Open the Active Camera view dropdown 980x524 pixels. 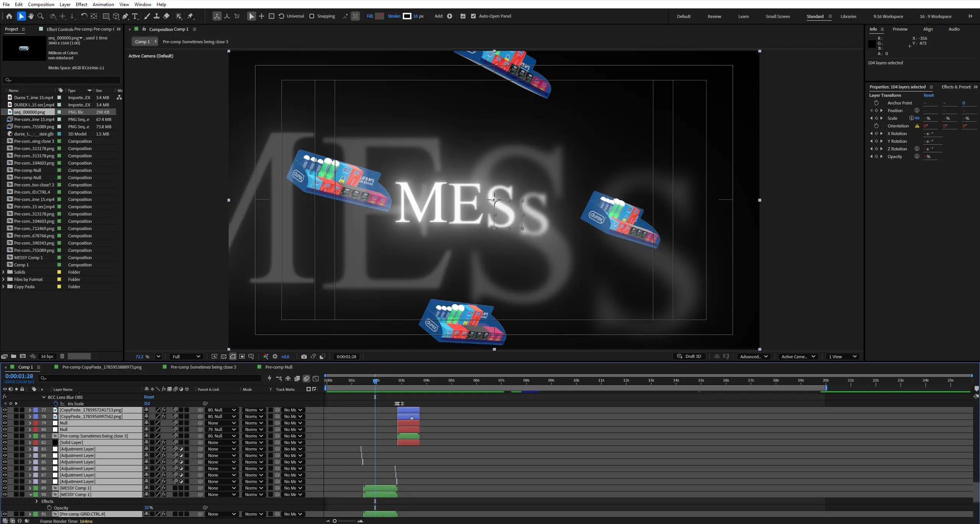(x=798, y=356)
